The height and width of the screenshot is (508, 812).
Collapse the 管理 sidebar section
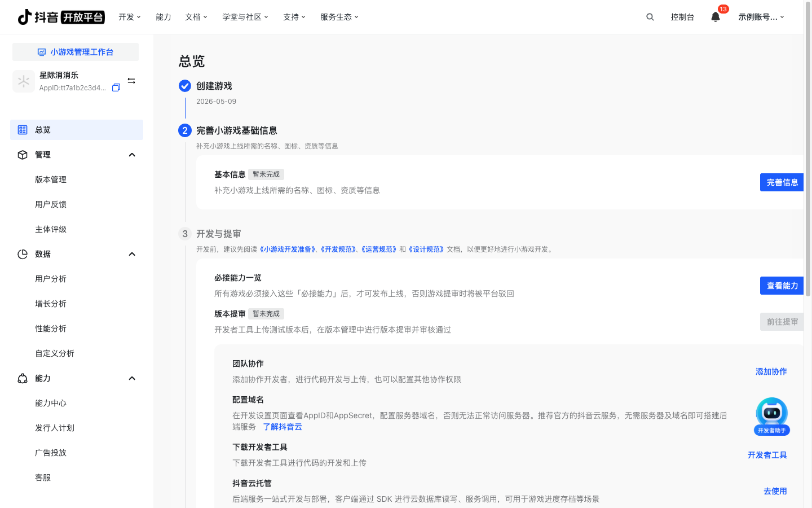coord(132,155)
